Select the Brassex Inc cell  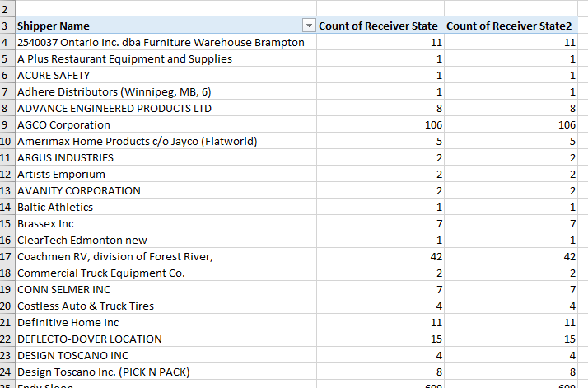[x=166, y=224]
